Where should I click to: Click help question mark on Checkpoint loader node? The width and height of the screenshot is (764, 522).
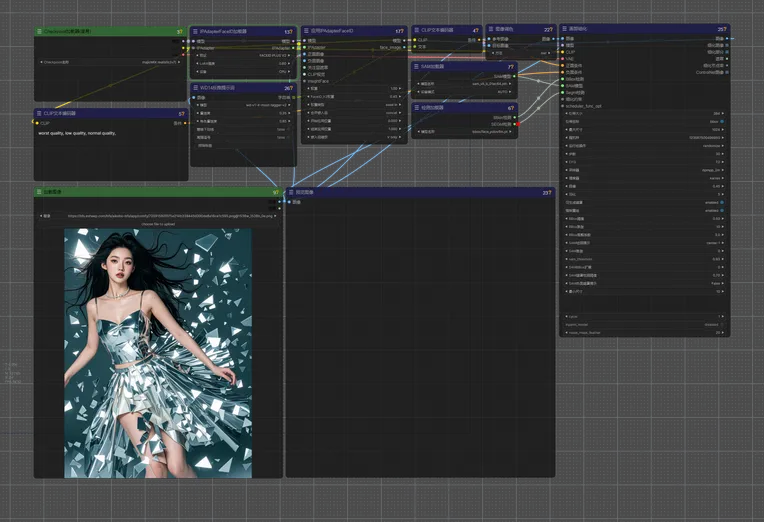pos(181,32)
